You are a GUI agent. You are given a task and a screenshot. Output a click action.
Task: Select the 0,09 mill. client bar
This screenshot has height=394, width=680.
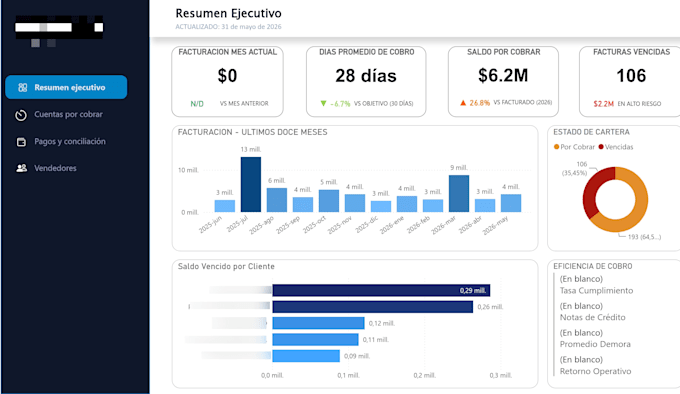[x=306, y=356]
